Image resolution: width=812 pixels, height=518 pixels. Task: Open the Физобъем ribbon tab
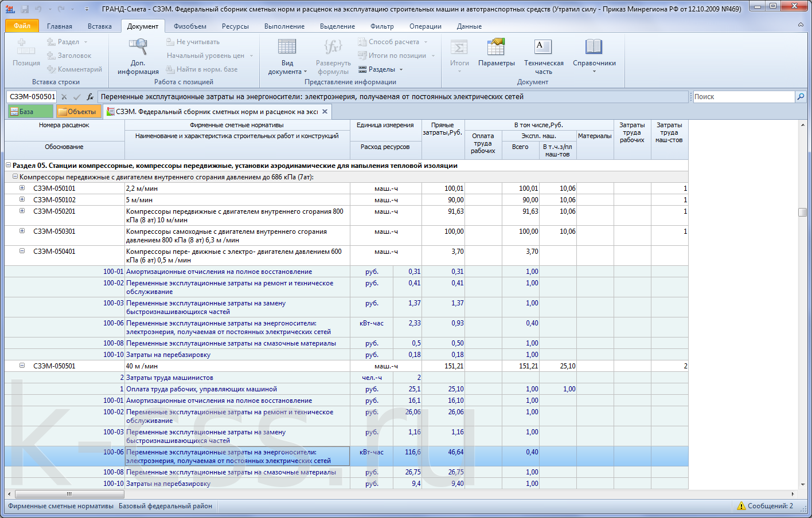tap(190, 26)
